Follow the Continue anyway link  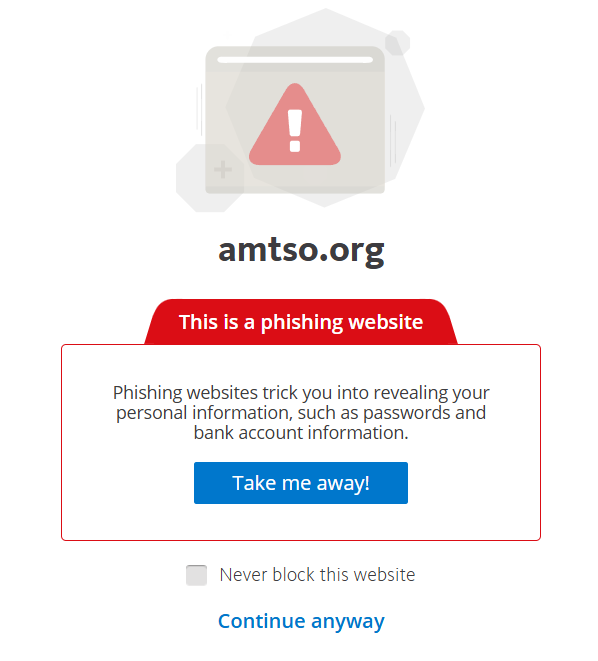(x=301, y=621)
